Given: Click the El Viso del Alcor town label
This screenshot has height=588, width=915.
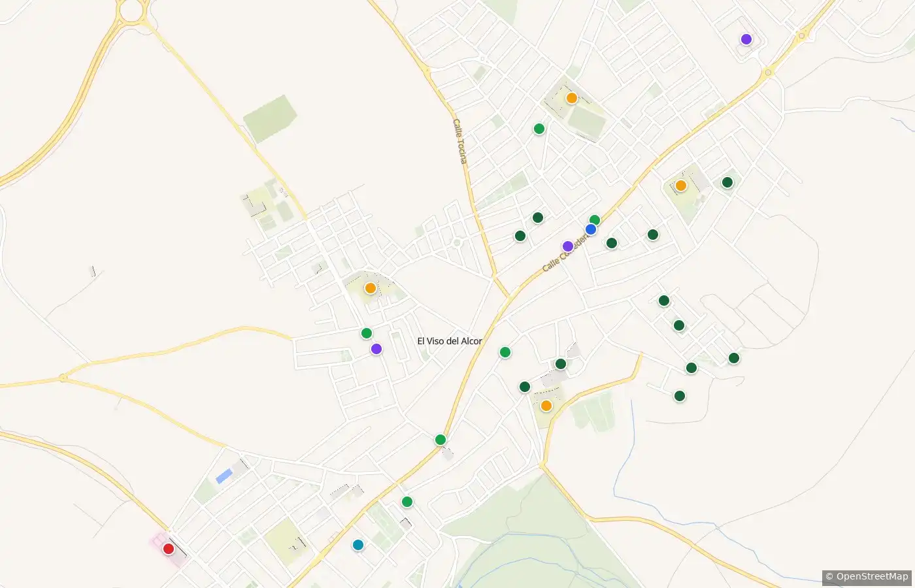Looking at the screenshot, I should tap(450, 341).
